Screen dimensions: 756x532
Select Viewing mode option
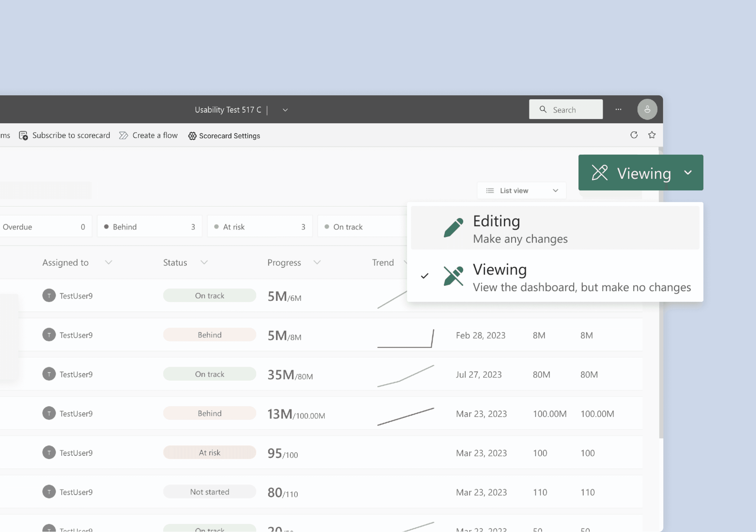click(555, 277)
